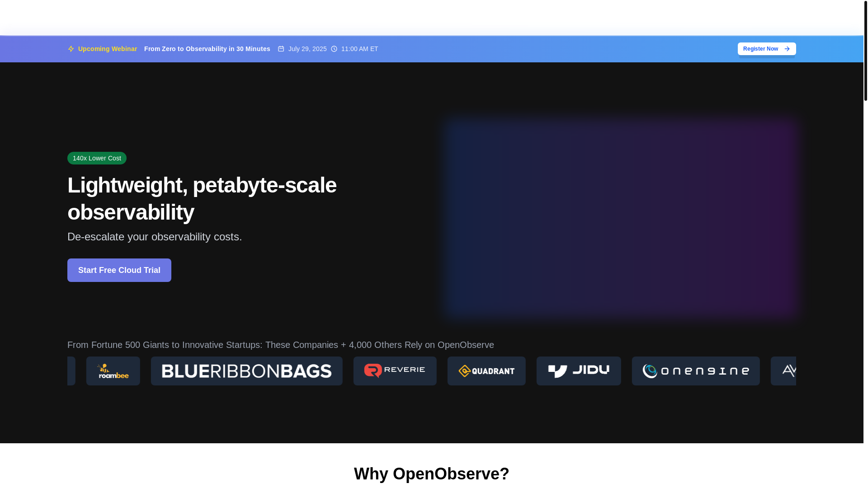
Task: Click the Register Now button
Action: click(767, 49)
